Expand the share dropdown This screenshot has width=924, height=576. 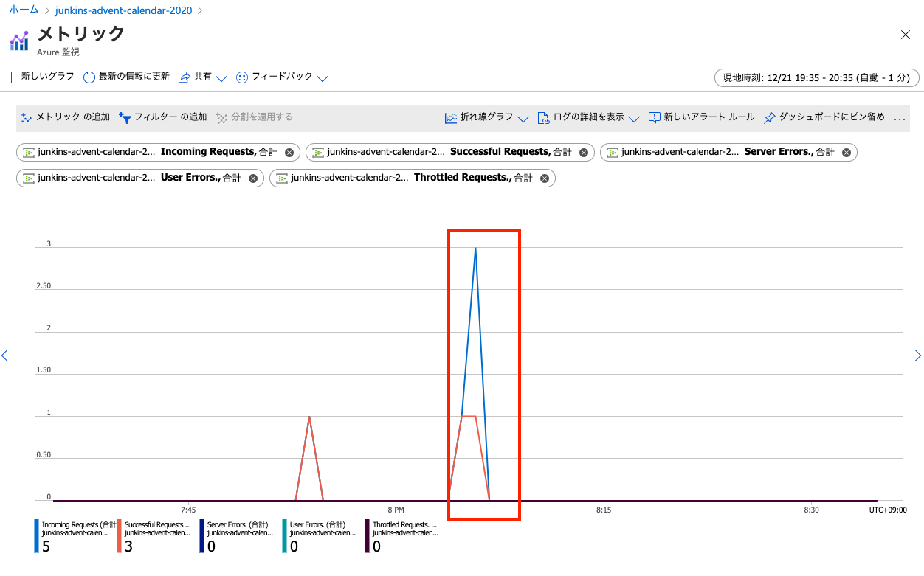pos(221,78)
